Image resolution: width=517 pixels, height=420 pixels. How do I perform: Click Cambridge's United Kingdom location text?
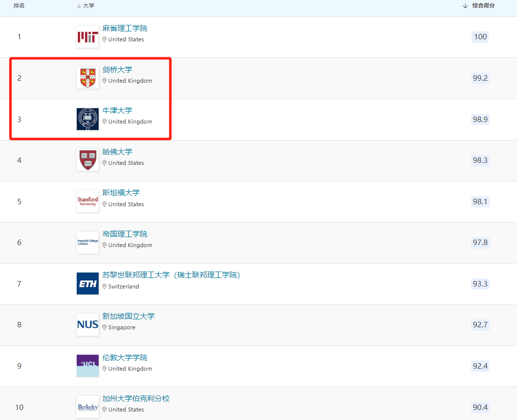point(130,81)
